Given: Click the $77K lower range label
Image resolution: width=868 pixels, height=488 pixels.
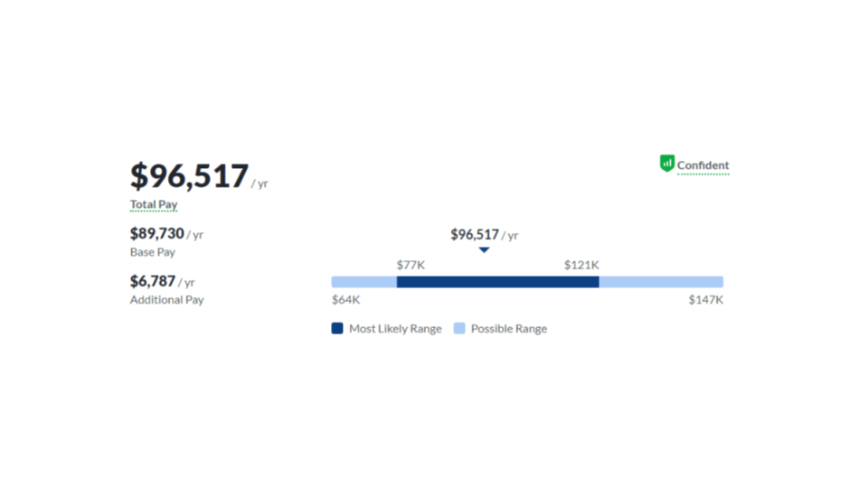Looking at the screenshot, I should click(x=410, y=265).
